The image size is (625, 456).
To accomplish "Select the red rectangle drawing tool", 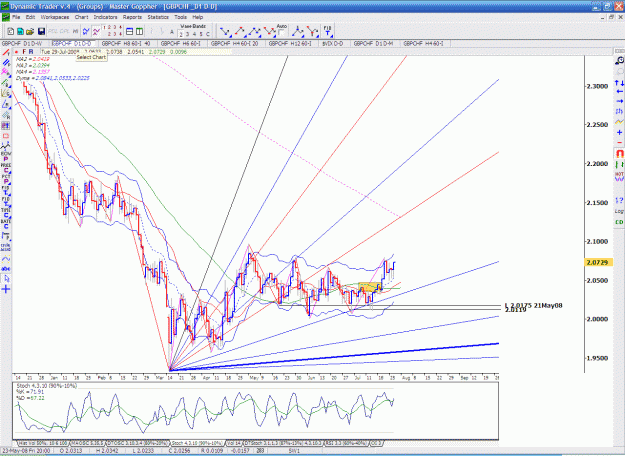I will pos(6,136).
